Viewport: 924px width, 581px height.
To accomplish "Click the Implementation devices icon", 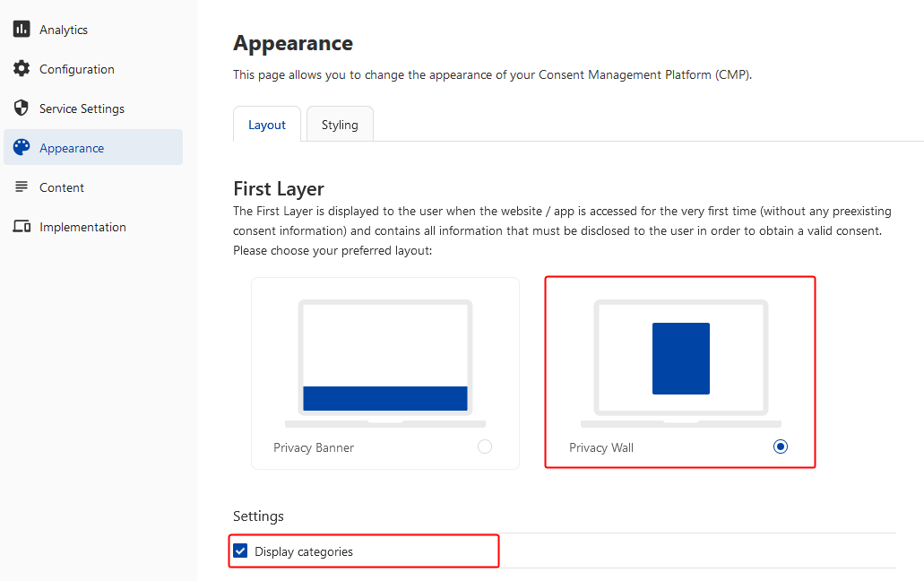I will pyautogui.click(x=22, y=226).
